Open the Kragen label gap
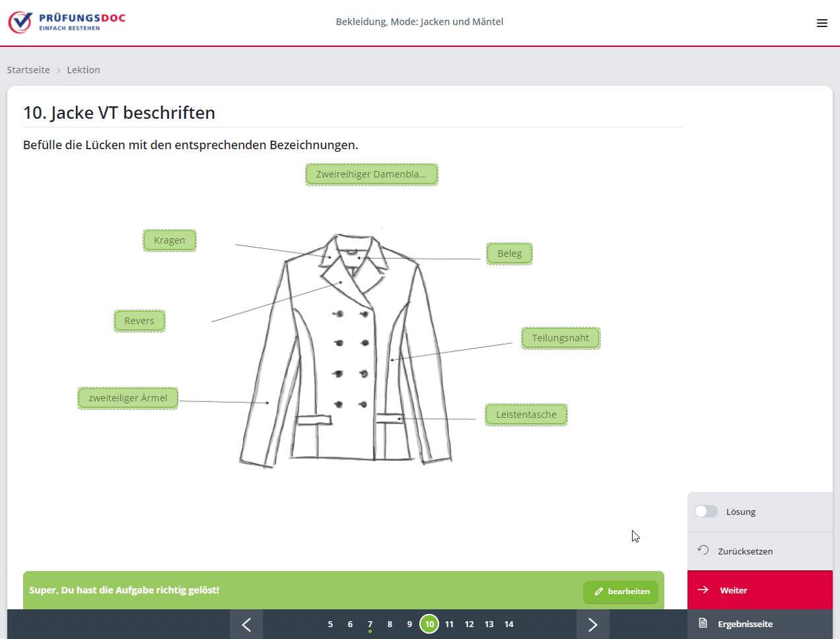 [170, 240]
